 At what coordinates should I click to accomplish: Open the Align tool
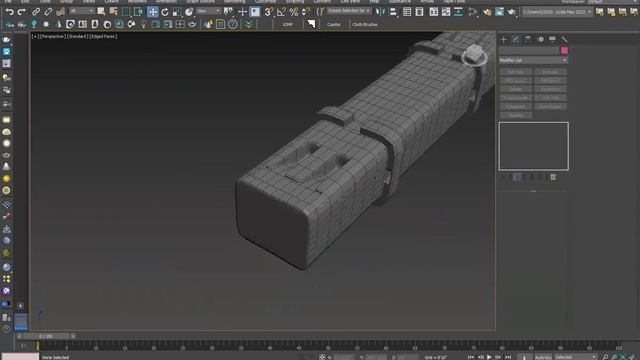(393, 12)
